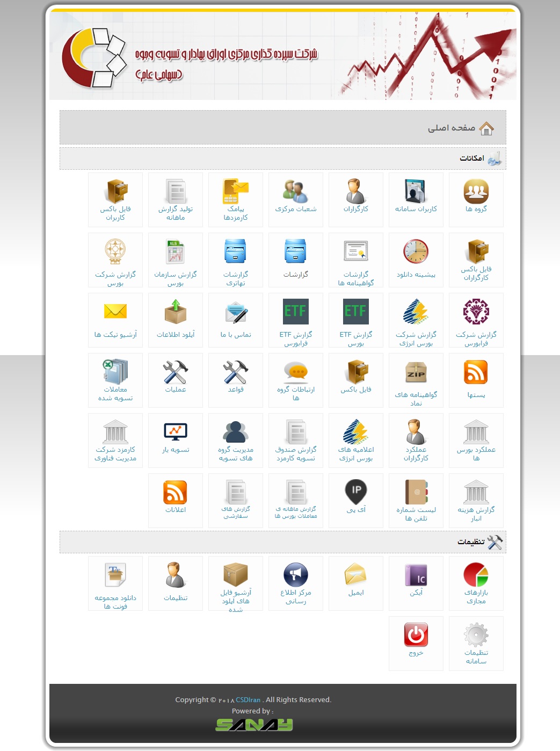Click the SANAY logo in the footer
The width and height of the screenshot is (560, 751).
[253, 724]
